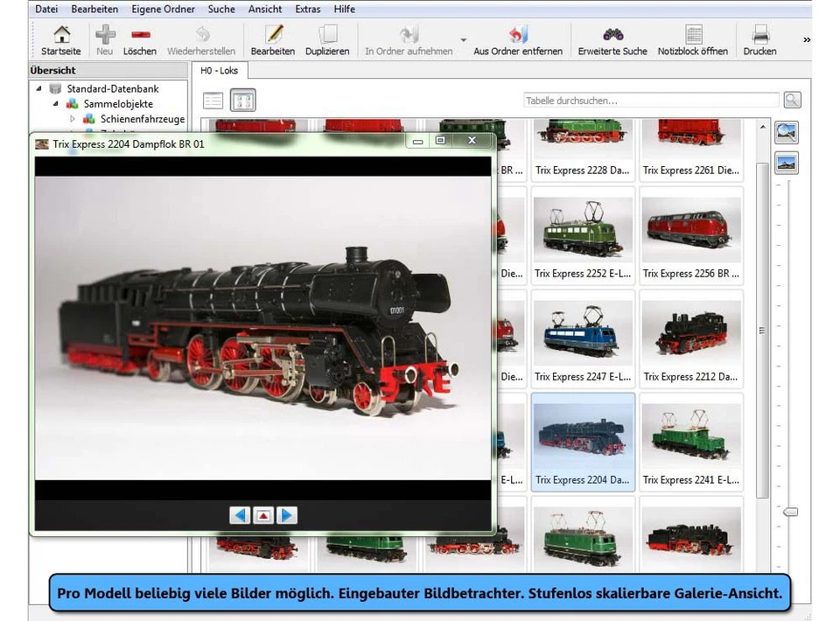Switch to gallery thumbnail view mode
This screenshot has height=621, width=840.
click(x=242, y=99)
